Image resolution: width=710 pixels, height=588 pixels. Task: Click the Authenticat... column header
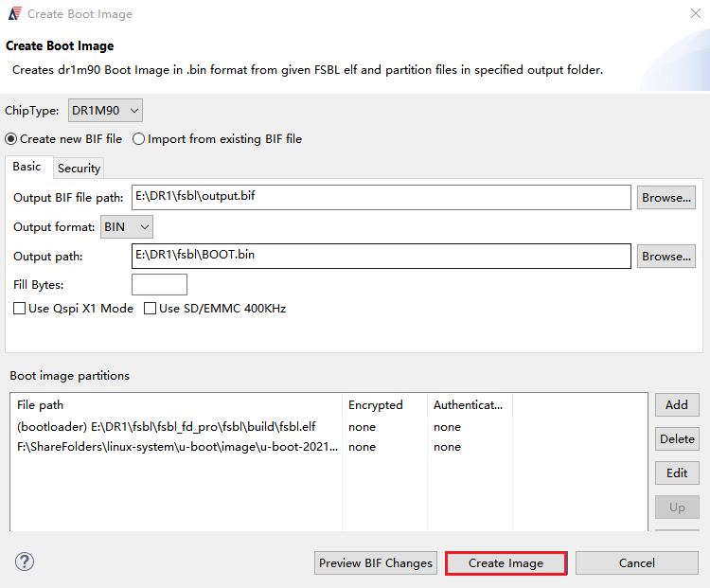[x=470, y=405]
